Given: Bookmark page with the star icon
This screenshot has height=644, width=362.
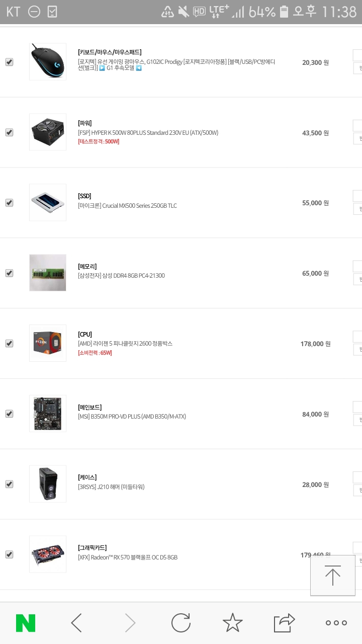Looking at the screenshot, I should [232, 623].
